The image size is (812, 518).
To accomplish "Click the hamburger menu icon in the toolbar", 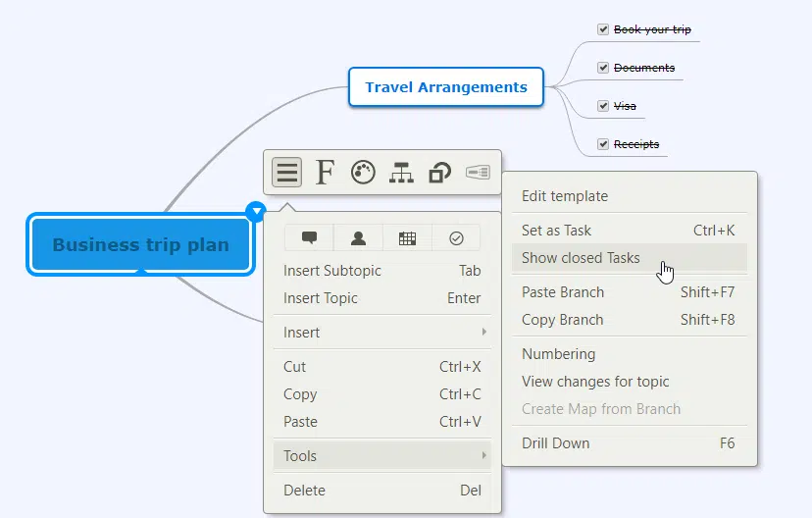I will click(286, 173).
